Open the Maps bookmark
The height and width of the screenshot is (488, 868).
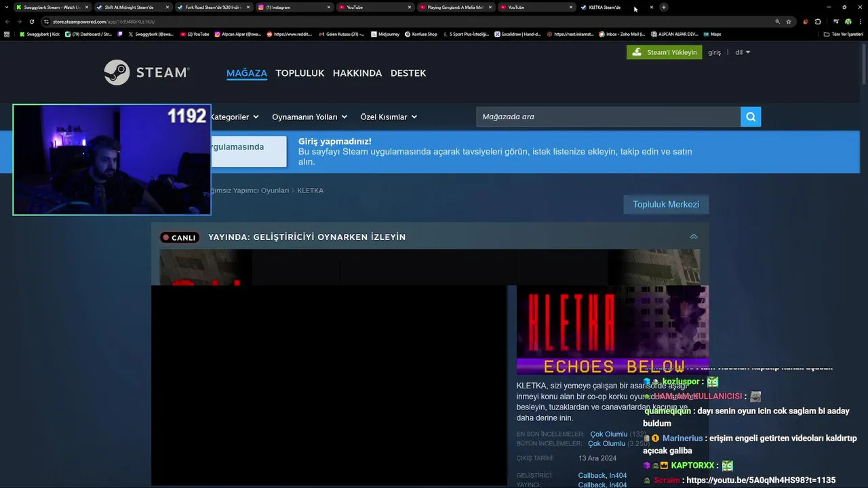click(712, 34)
